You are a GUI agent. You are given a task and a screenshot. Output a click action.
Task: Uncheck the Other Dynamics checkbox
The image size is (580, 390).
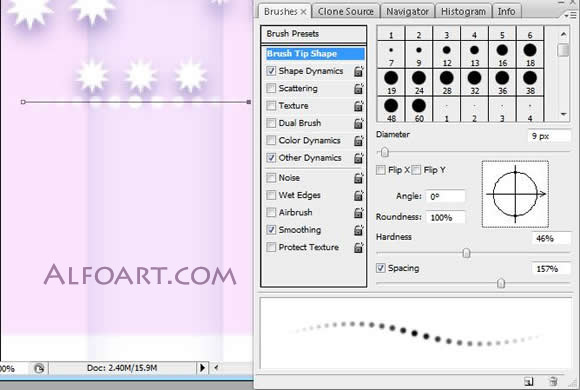[271, 158]
